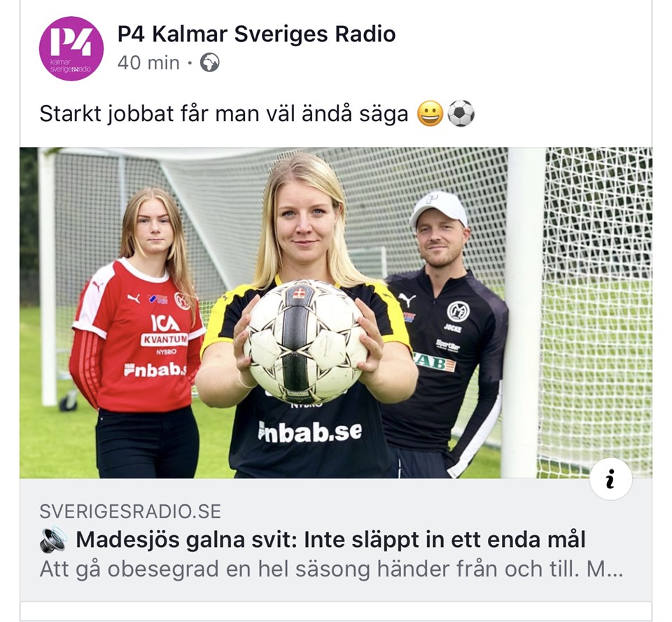Click the "40 min" post timestamp
Viewport: 672px width, 622px height.
click(x=148, y=63)
